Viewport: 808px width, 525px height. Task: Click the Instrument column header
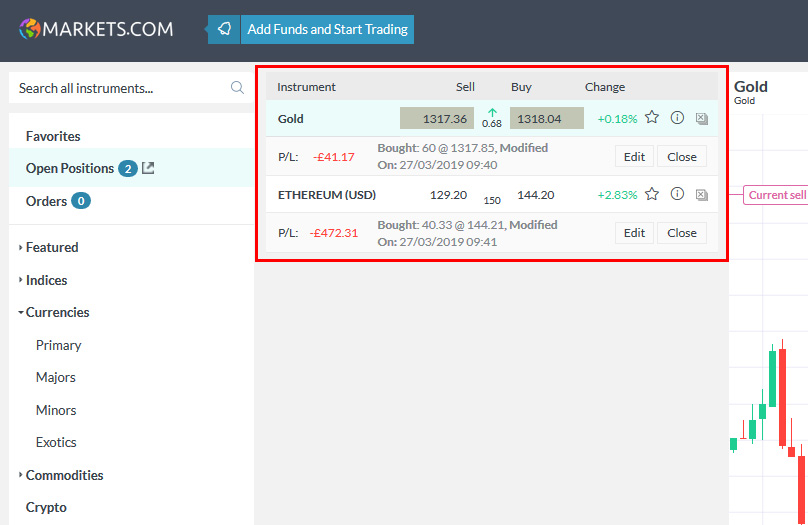pos(306,87)
